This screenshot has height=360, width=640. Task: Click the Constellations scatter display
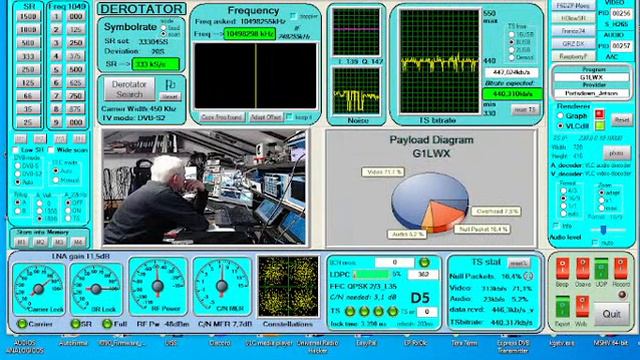click(289, 287)
